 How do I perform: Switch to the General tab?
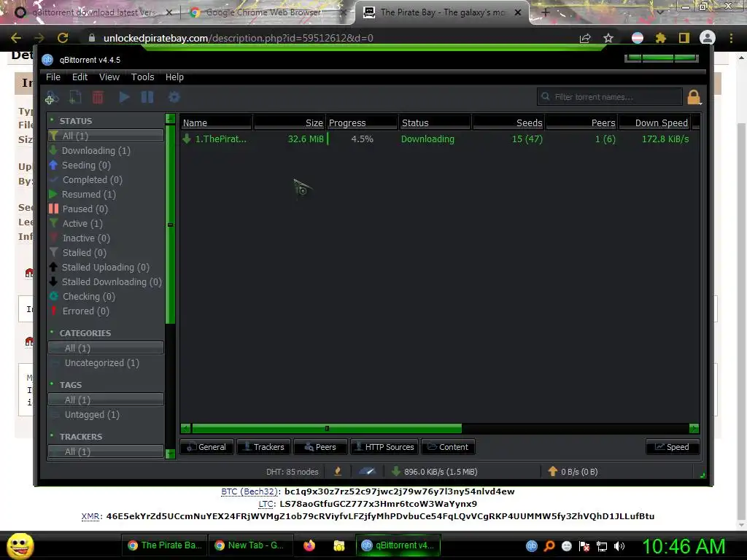[x=206, y=447]
